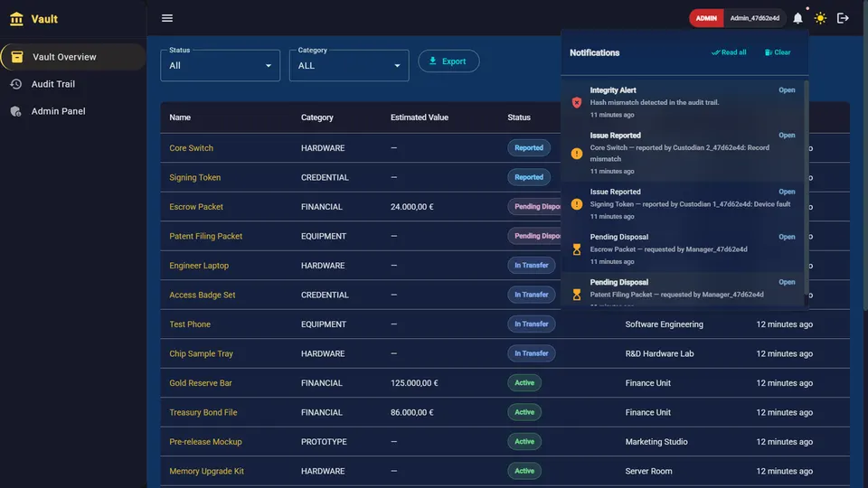
Task: Open the Test Phone item
Action: click(190, 324)
